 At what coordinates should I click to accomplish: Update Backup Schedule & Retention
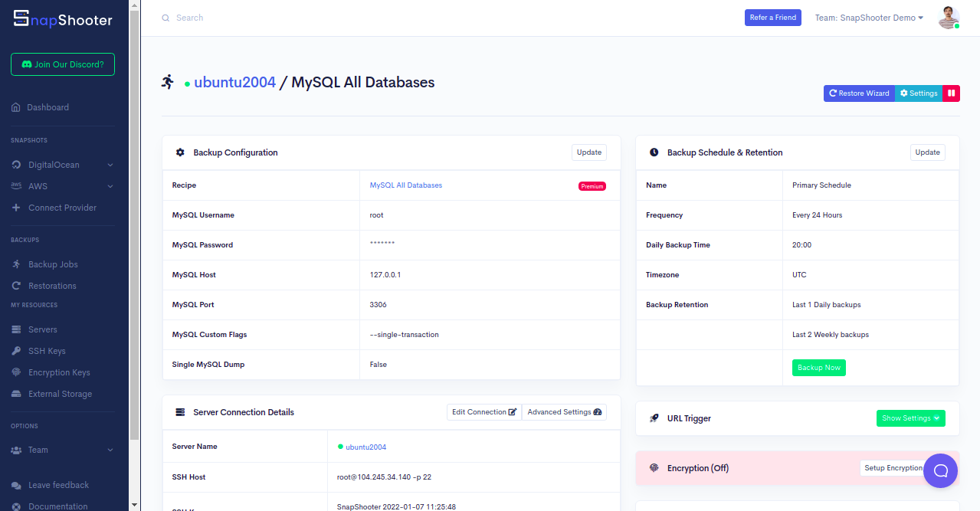tap(928, 152)
